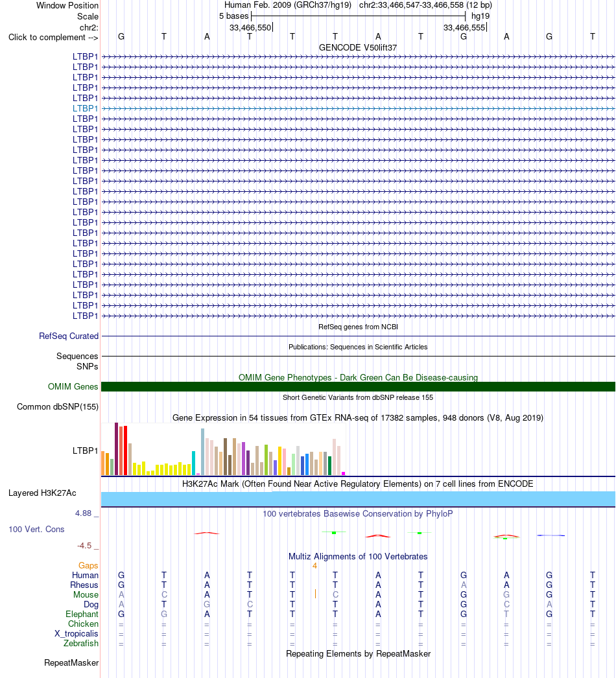Click the cyan bar in the GTEx chart
This screenshot has height=678, width=616.
point(194,463)
